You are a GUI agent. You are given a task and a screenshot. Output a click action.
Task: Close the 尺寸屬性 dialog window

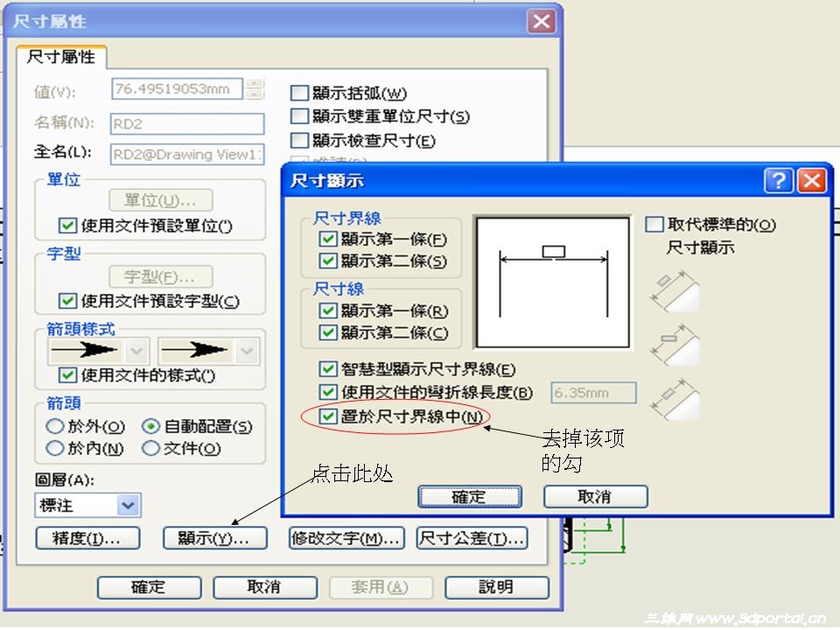(541, 21)
